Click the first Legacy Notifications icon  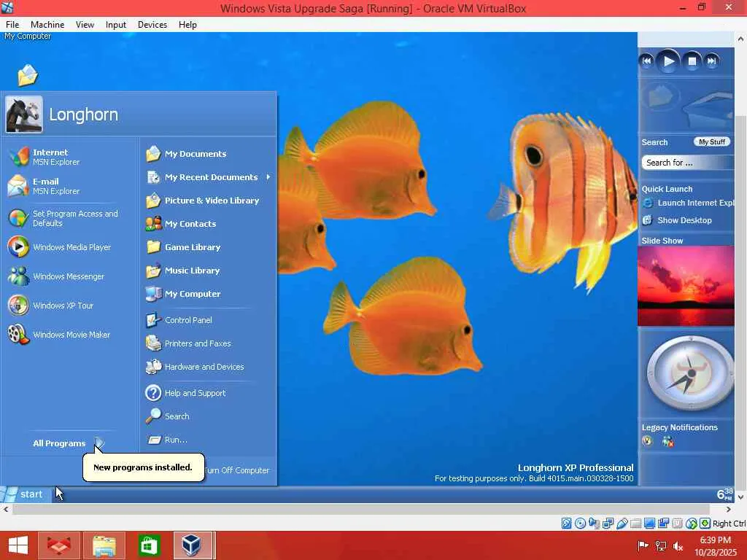pyautogui.click(x=648, y=441)
